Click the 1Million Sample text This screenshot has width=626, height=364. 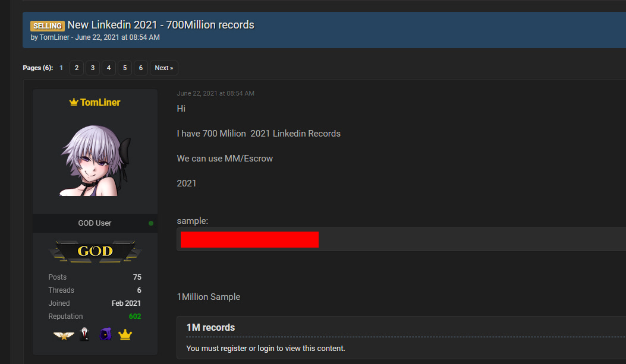209,297
